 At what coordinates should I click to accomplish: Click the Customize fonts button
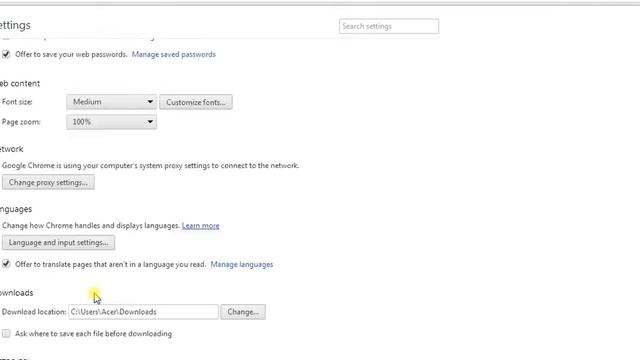(196, 102)
